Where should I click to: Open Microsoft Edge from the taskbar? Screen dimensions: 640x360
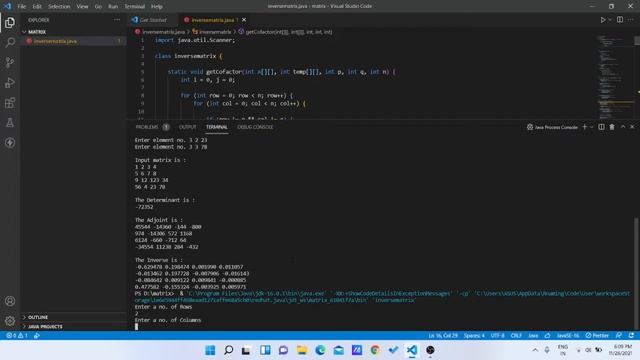pyautogui.click(x=320, y=350)
